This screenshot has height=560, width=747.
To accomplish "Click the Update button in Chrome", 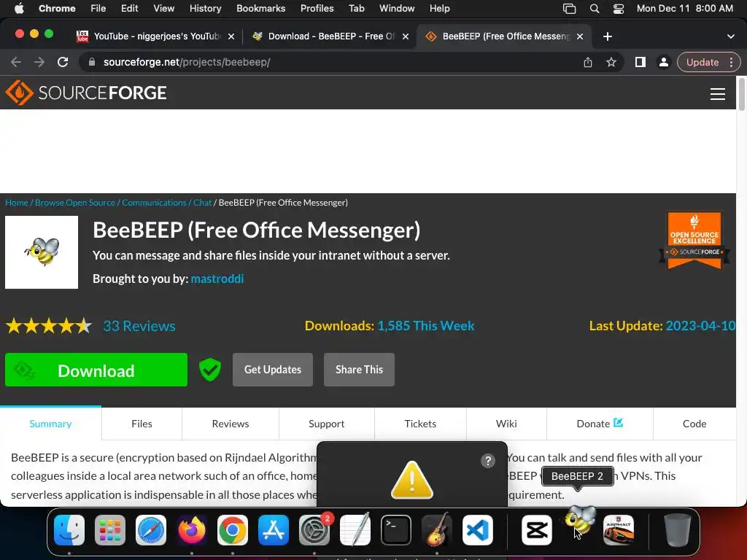I will pos(703,62).
